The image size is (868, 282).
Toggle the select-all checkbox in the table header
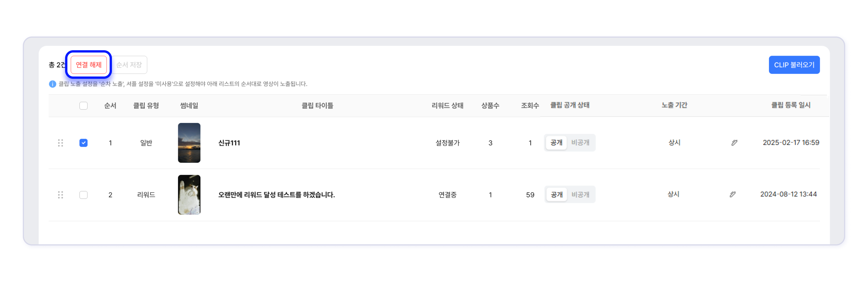(x=83, y=106)
